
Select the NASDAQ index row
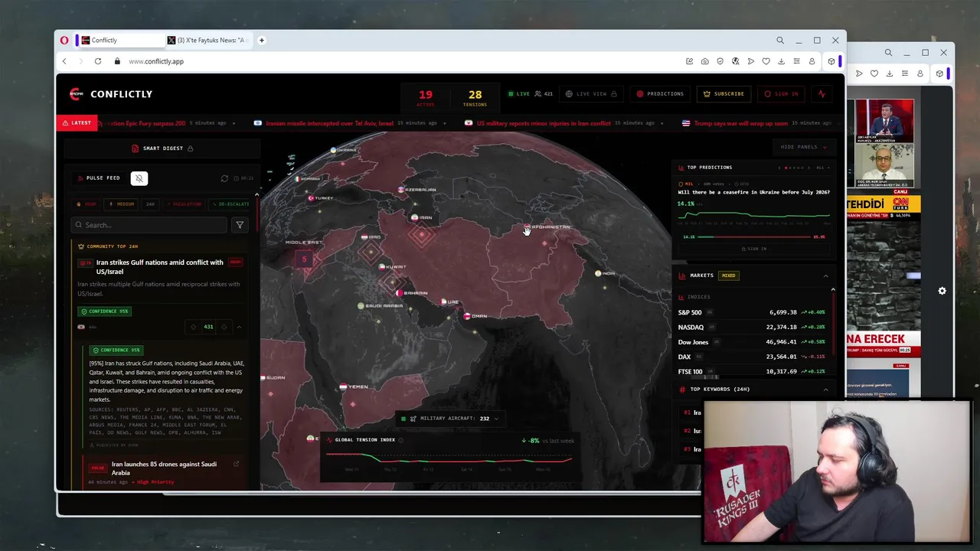(x=750, y=328)
